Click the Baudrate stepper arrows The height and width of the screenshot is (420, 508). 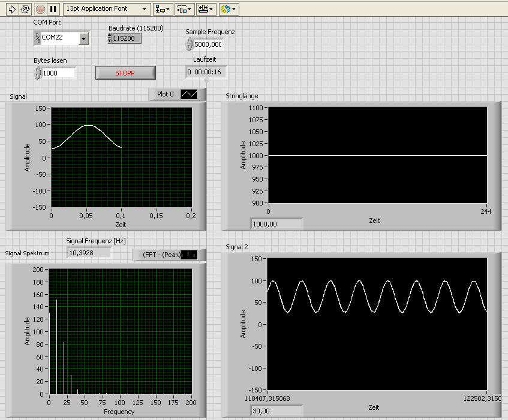coord(109,38)
